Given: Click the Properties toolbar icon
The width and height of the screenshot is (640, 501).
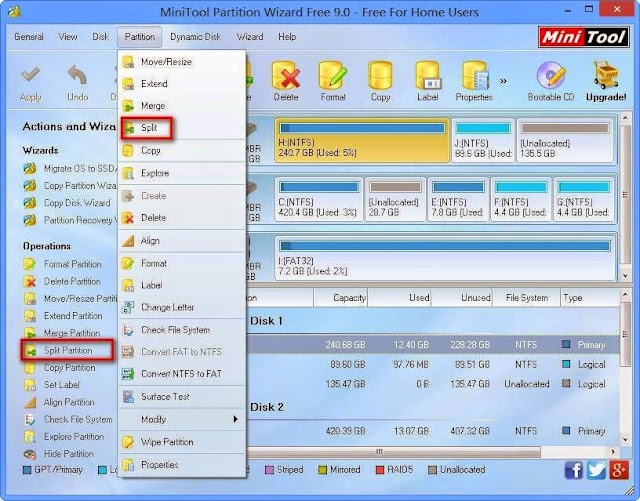Looking at the screenshot, I should [x=475, y=76].
